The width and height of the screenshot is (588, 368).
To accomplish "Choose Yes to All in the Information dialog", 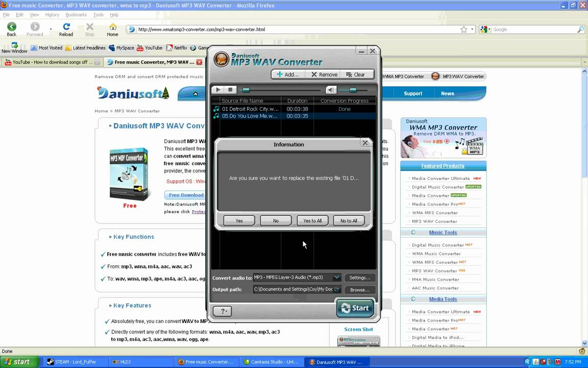I will (312, 220).
